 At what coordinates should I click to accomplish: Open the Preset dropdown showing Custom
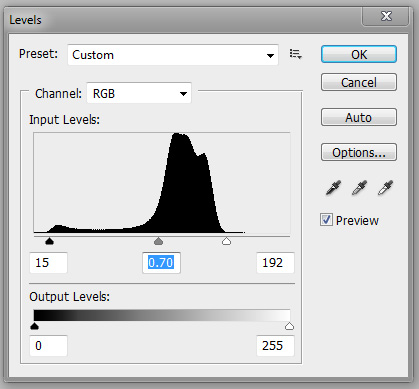173,55
